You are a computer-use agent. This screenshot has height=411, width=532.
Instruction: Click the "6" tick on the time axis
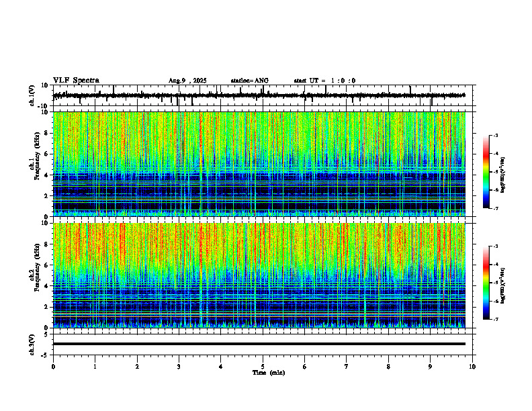click(305, 367)
